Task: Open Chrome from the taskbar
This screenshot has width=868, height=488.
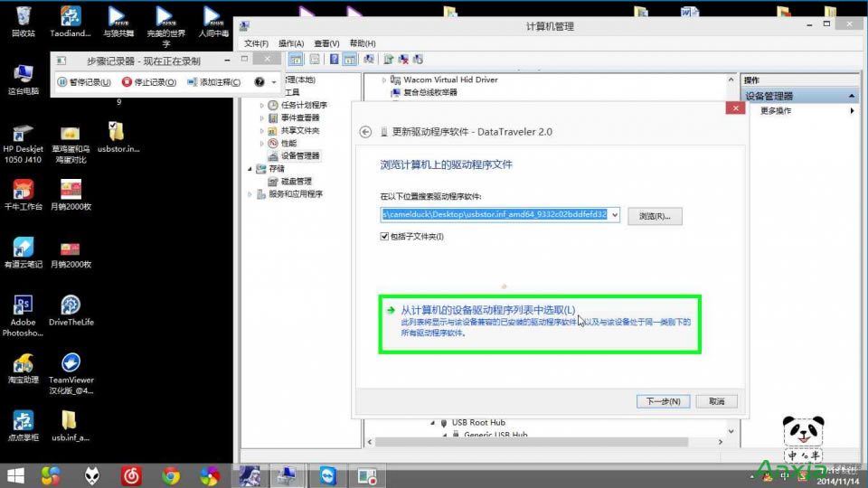Action: coord(171,475)
